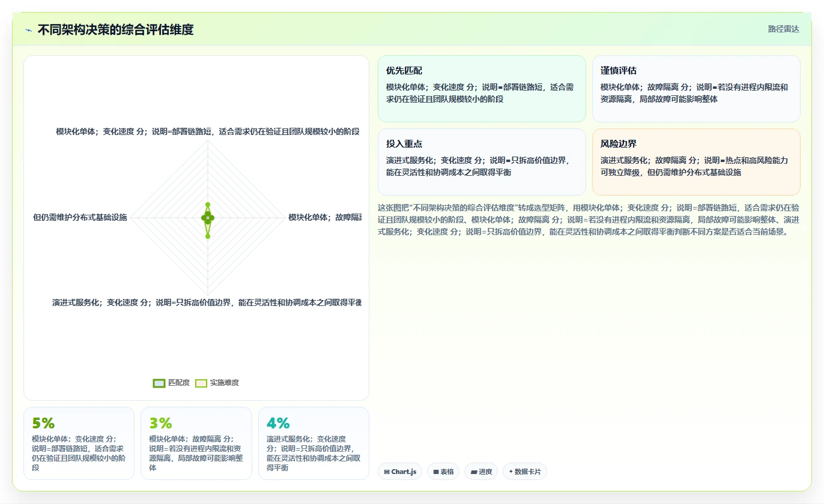Open the 谨慎评估 card
The image size is (824, 504).
(696, 89)
